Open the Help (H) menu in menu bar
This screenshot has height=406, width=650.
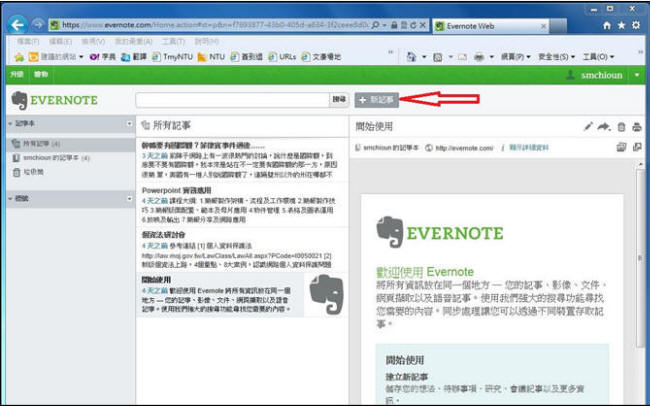coord(206,41)
